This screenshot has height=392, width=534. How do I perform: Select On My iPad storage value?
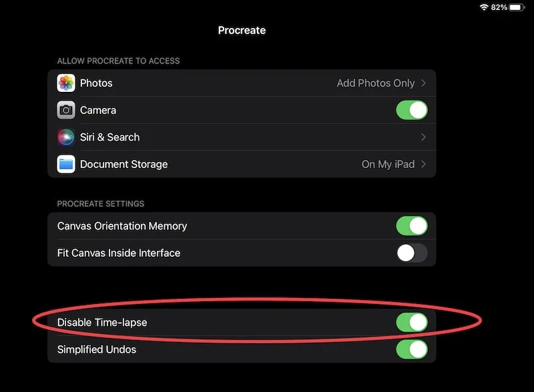(388, 165)
